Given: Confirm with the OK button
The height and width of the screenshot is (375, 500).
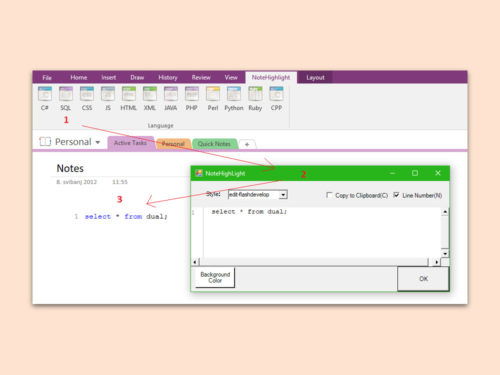Looking at the screenshot, I should click(423, 279).
